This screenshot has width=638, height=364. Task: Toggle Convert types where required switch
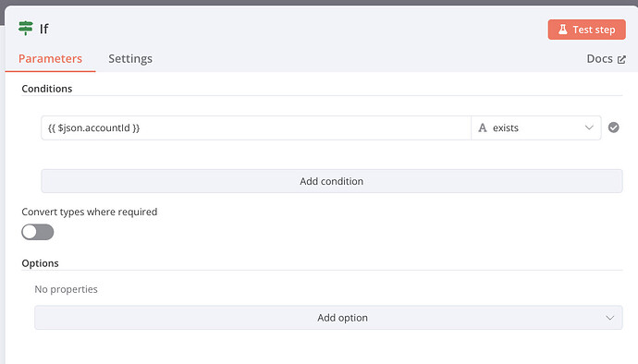37,232
